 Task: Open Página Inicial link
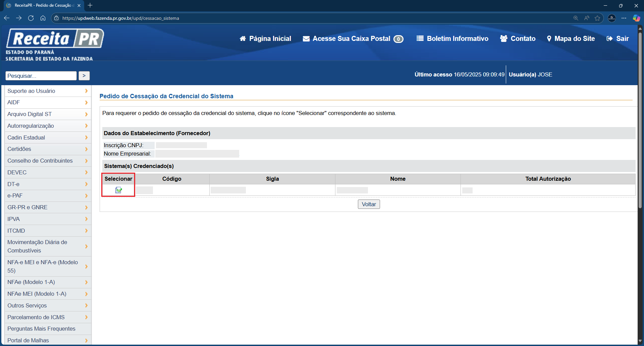pos(270,39)
